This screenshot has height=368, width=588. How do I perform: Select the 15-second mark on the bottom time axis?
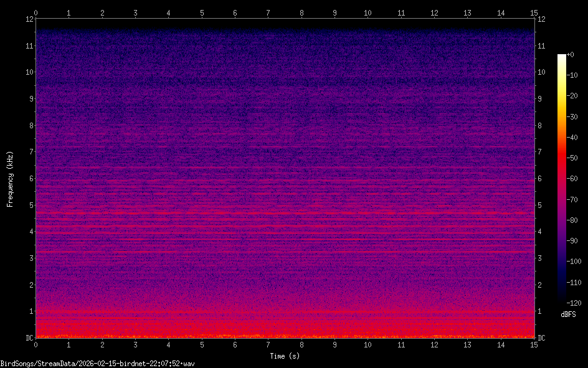(534, 344)
